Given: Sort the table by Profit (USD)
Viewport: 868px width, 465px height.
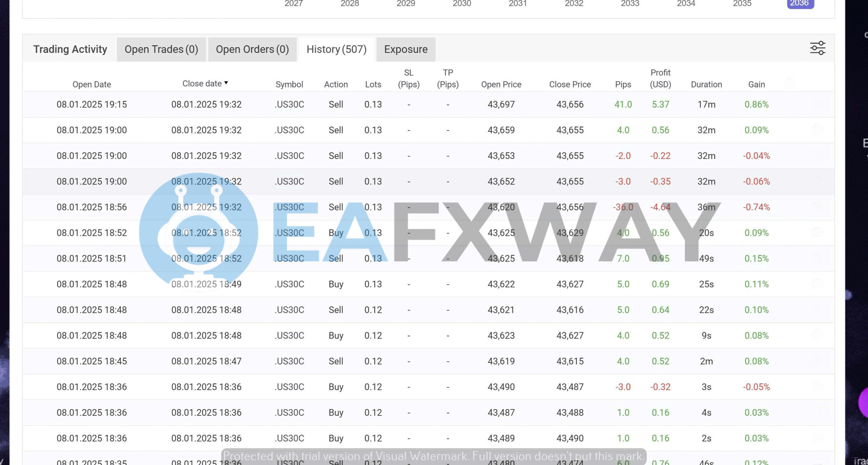Looking at the screenshot, I should (660, 79).
